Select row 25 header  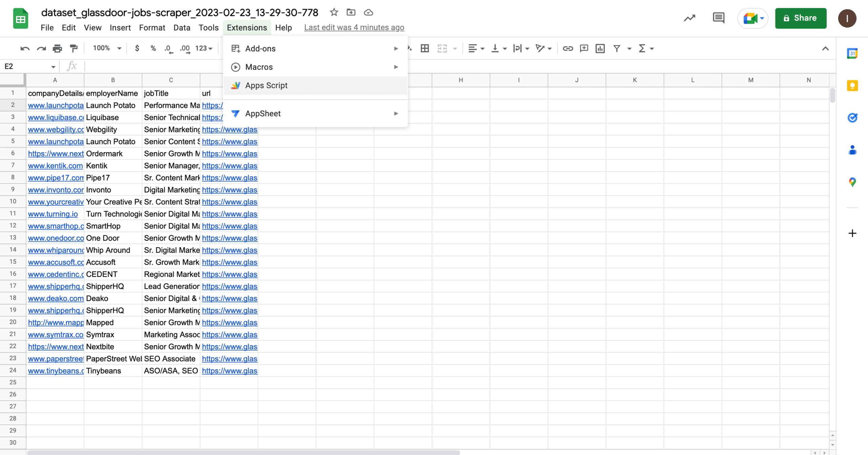click(13, 382)
